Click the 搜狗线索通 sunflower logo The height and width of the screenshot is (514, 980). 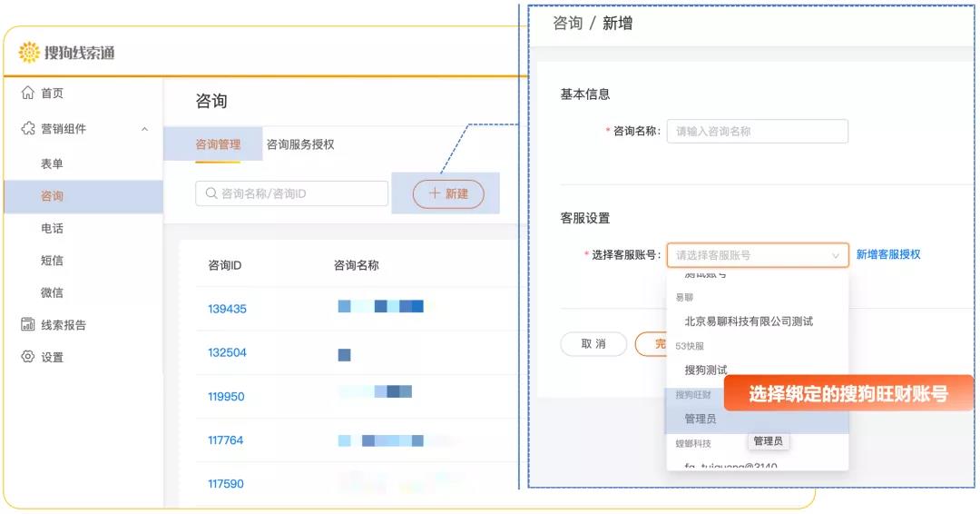click(x=29, y=53)
